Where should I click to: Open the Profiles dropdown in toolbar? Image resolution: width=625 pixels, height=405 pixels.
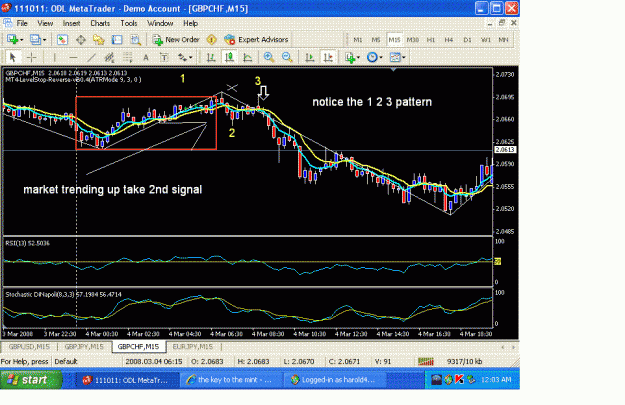pyautogui.click(x=38, y=39)
